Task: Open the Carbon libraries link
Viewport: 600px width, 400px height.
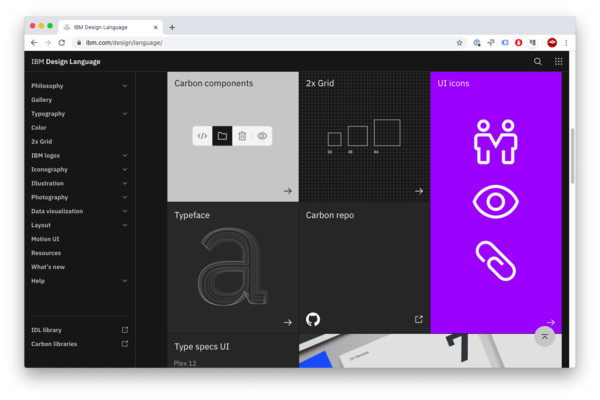Action: 54,344
